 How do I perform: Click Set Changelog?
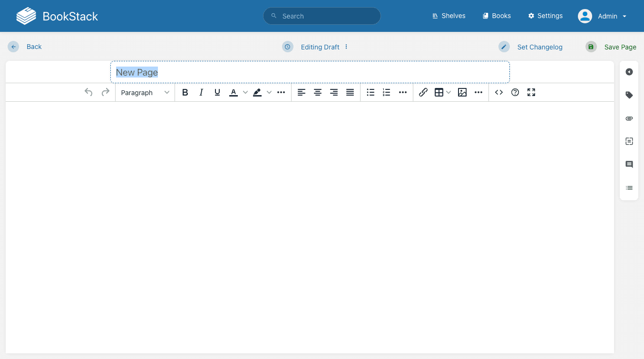tap(531, 47)
